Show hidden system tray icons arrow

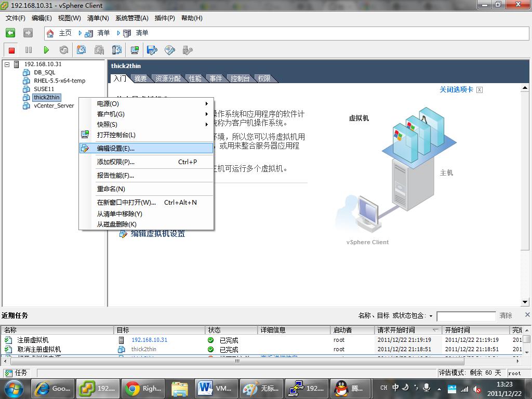click(x=439, y=389)
